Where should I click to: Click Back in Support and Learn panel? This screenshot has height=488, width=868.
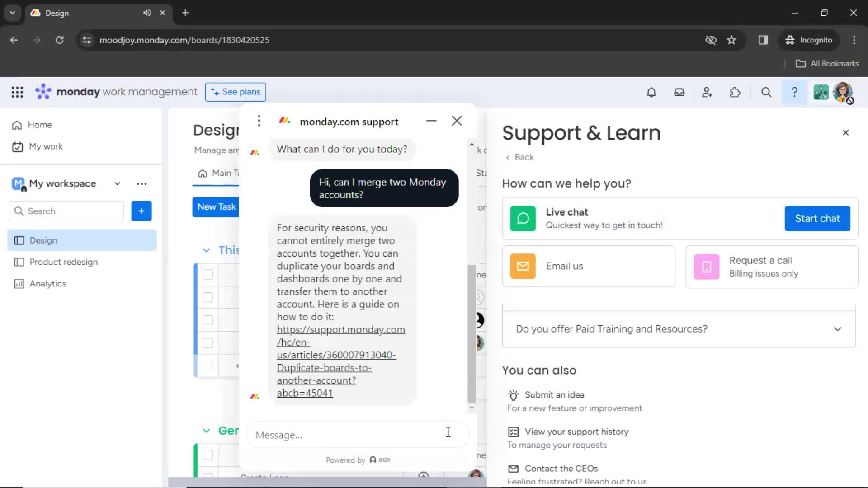(x=520, y=157)
